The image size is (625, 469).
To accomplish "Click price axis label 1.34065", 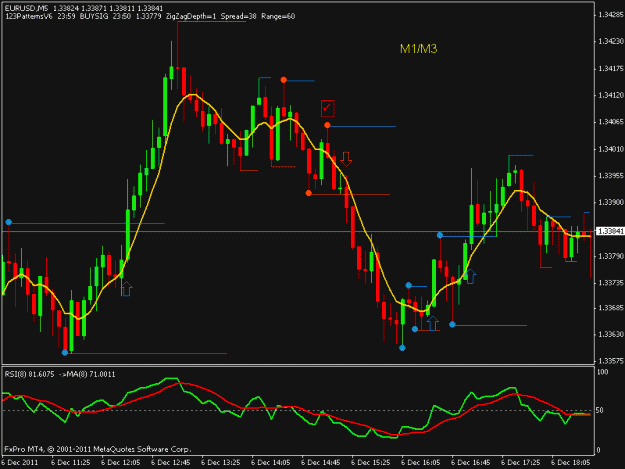I will [x=611, y=122].
